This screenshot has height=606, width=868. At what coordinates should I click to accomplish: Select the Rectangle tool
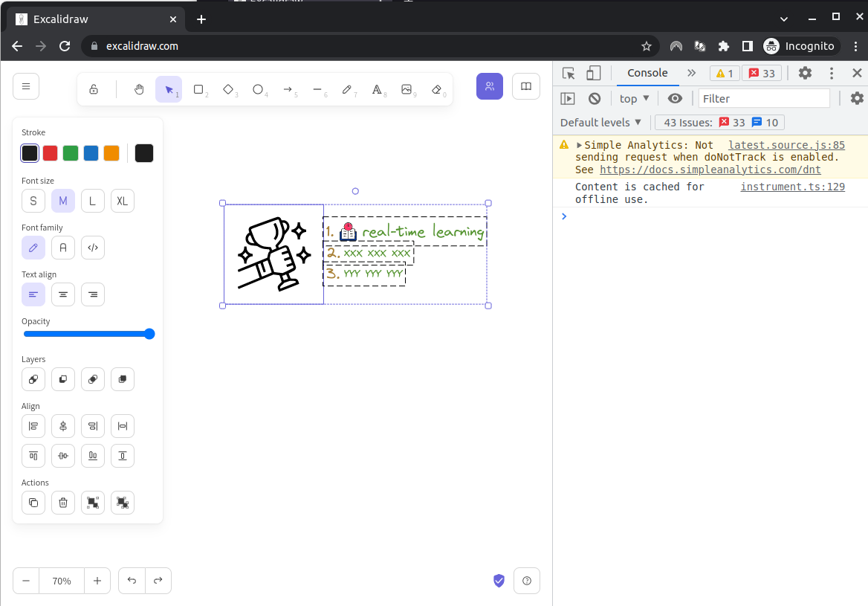[x=198, y=89]
